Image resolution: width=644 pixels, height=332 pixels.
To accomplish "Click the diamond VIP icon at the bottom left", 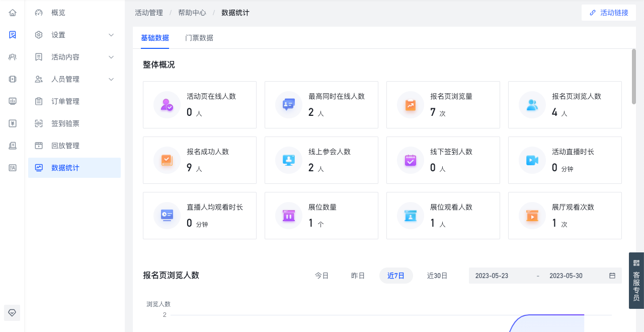I will point(12,313).
